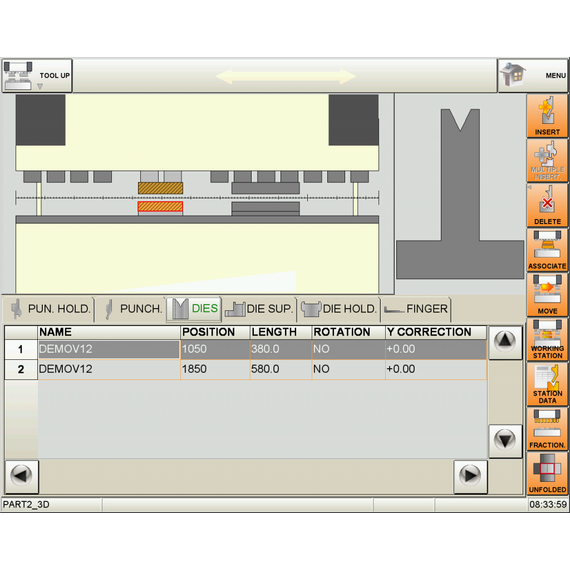The width and height of the screenshot is (570, 570).
Task: Click rotation NO in row 2
Action: click(349, 369)
